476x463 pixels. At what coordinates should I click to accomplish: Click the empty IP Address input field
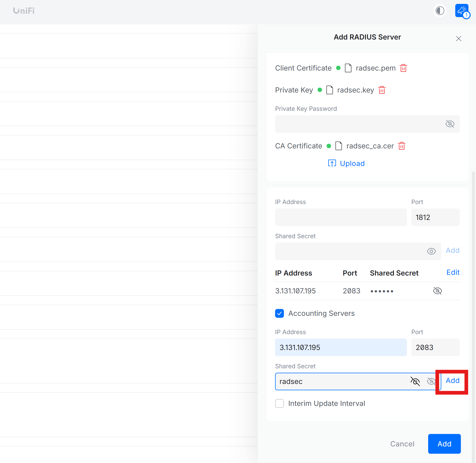point(341,217)
